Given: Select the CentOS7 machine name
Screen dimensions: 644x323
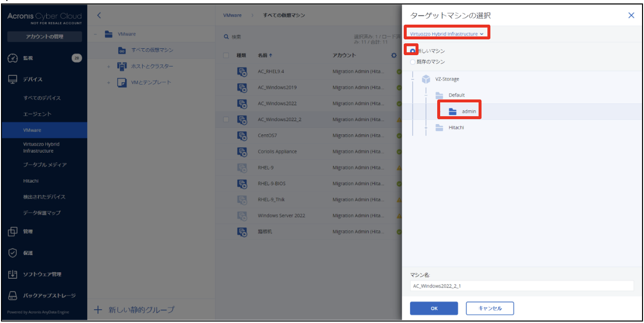Looking at the screenshot, I should coord(268,135).
